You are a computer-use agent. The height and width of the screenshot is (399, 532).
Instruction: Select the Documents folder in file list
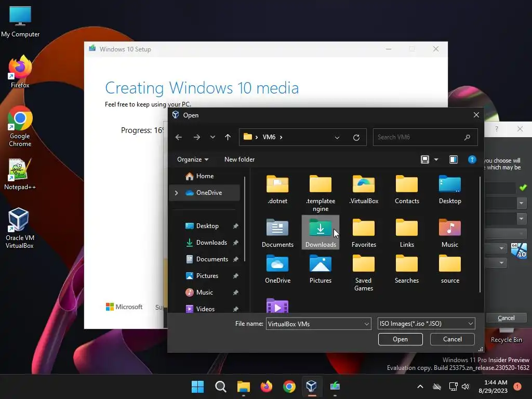coord(277,233)
